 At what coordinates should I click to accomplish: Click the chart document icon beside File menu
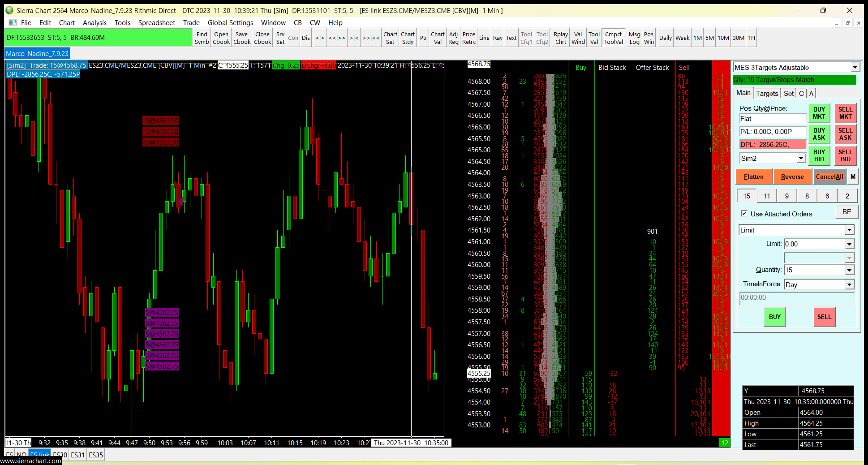pyautogui.click(x=13, y=22)
